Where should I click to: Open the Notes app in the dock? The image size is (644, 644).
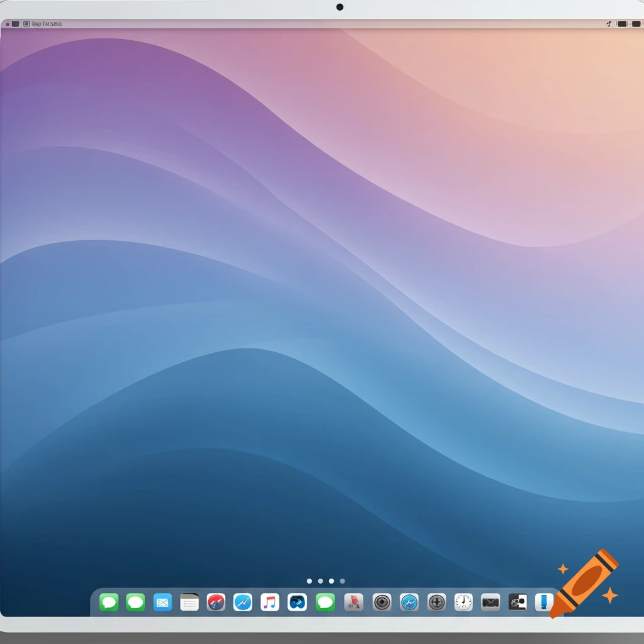190,602
